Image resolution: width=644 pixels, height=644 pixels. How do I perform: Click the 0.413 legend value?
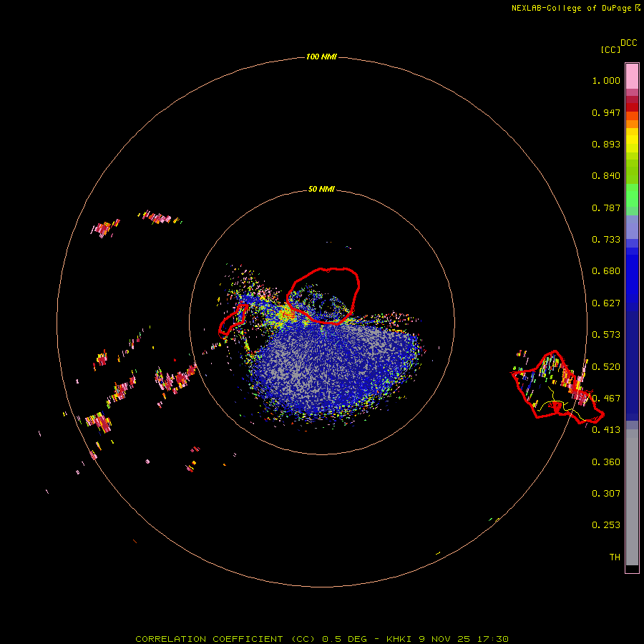[606, 430]
